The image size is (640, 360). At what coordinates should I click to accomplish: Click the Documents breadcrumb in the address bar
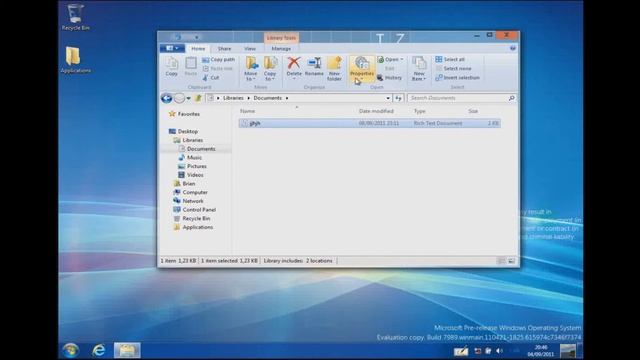tap(268, 98)
